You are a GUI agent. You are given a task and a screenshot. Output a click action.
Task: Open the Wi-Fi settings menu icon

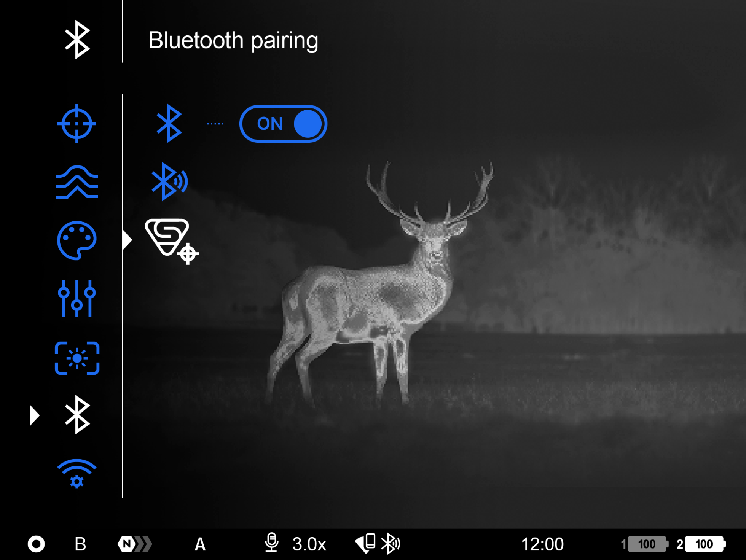77,473
